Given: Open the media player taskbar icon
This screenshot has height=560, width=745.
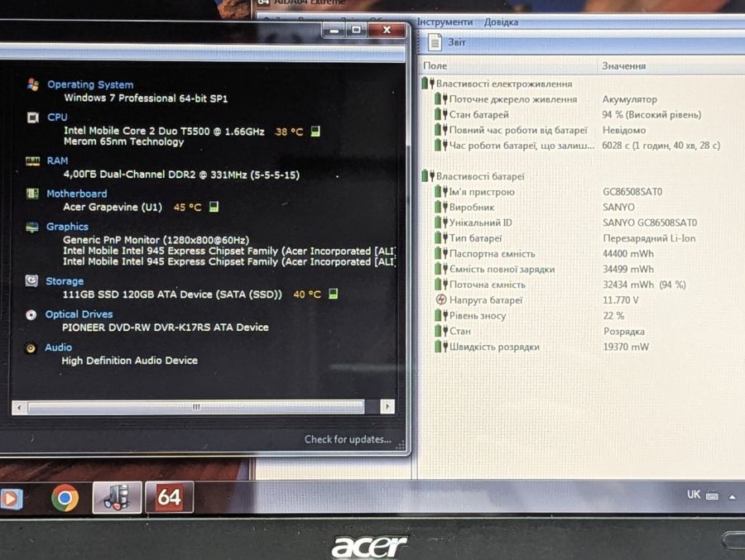Looking at the screenshot, I should (11, 499).
